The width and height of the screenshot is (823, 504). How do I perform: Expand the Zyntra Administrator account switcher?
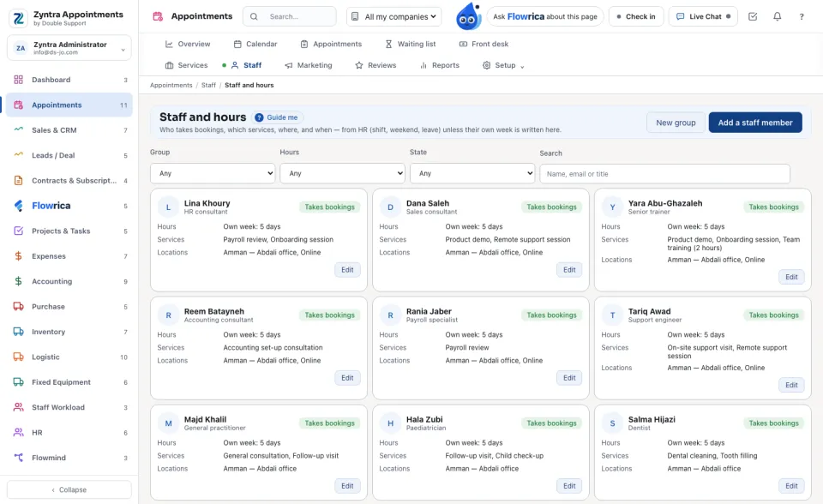point(69,48)
